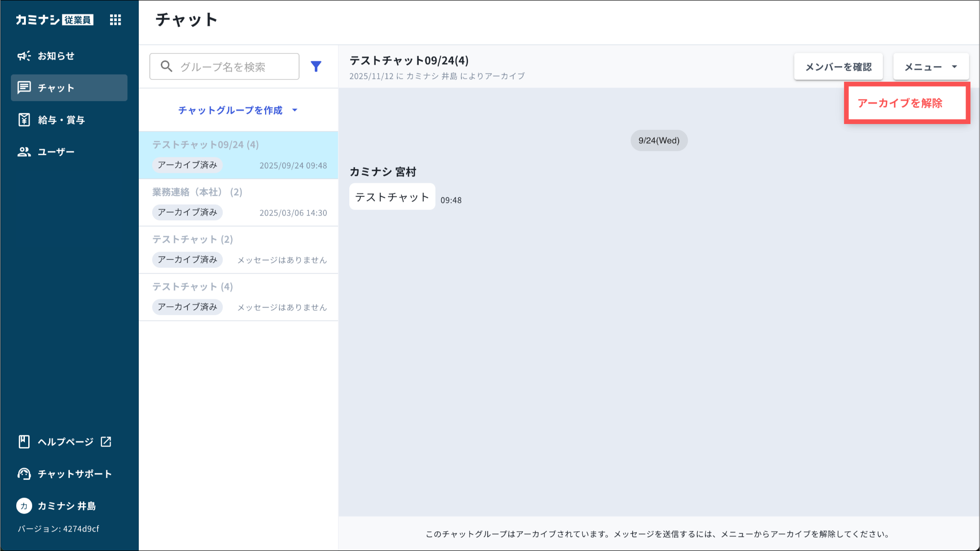The height and width of the screenshot is (551, 980).
Task: Select アーカイブを解除 menu option
Action: point(900,103)
